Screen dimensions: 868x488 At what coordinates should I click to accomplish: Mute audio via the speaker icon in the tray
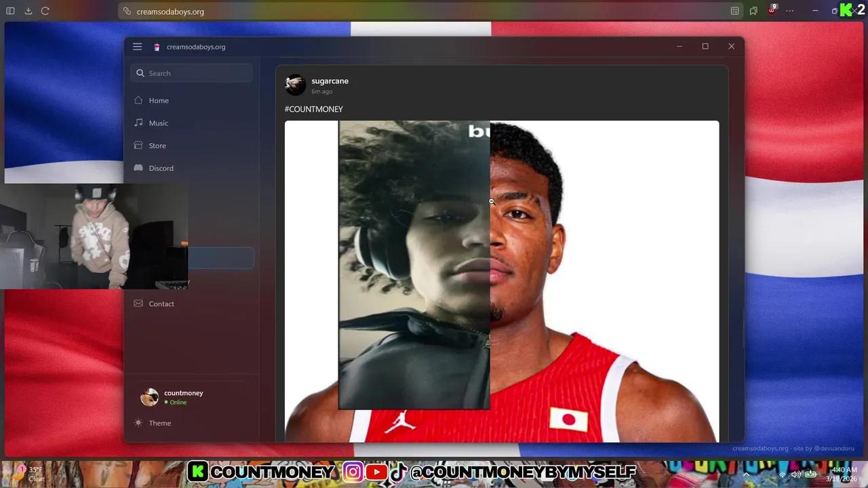(x=795, y=474)
